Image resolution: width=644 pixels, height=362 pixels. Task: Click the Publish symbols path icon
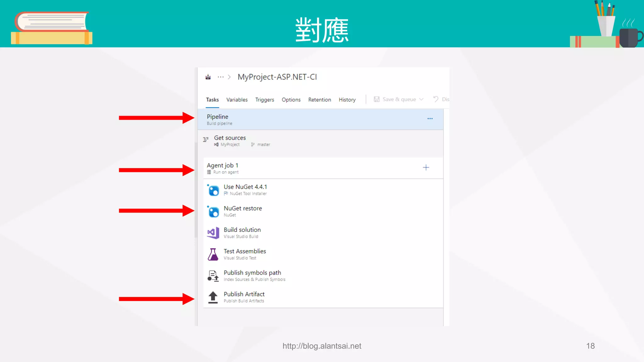[213, 276]
